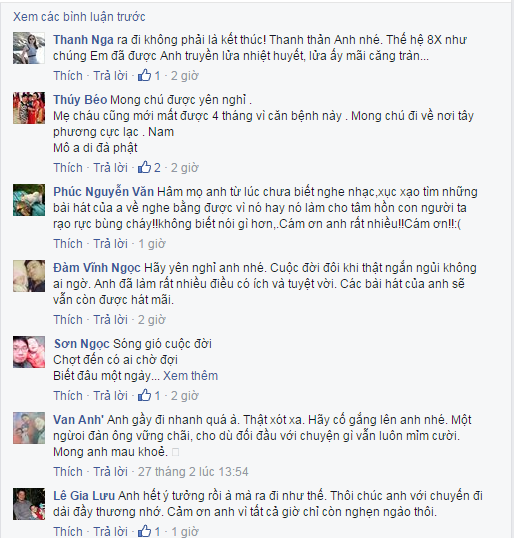Open Lê Gia Lưu's avatar thumbnail
The width and height of the screenshot is (514, 538).
pyautogui.click(x=29, y=504)
